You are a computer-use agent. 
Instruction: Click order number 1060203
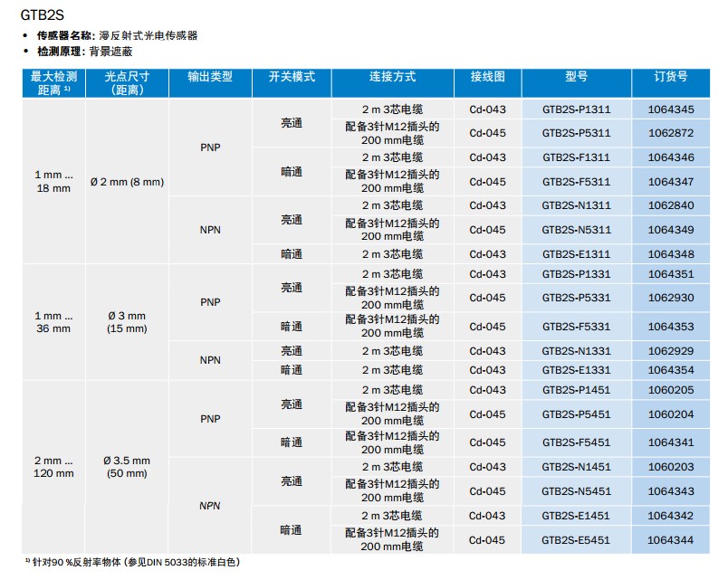coord(671,467)
